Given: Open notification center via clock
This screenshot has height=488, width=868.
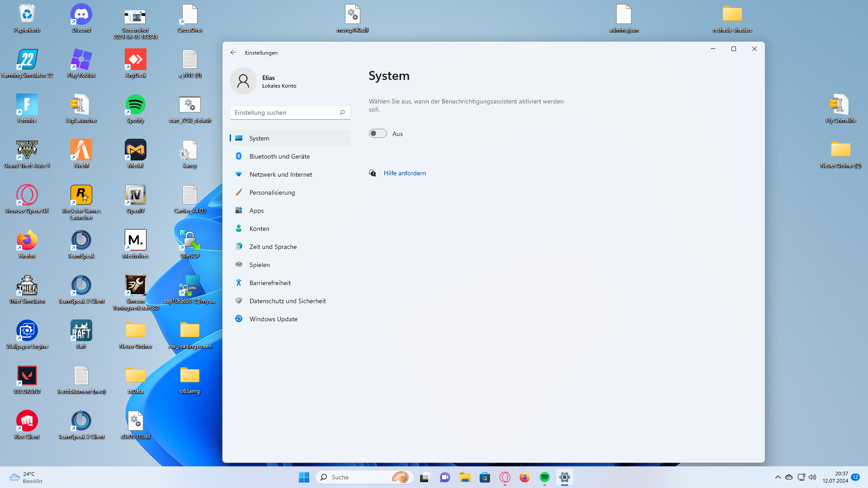Looking at the screenshot, I should (x=835, y=477).
